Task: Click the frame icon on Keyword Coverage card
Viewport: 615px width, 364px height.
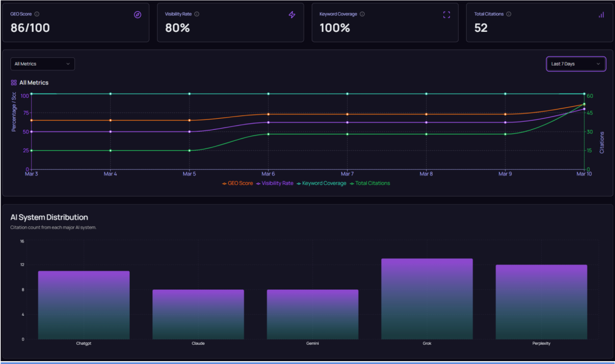Action: 446,15
